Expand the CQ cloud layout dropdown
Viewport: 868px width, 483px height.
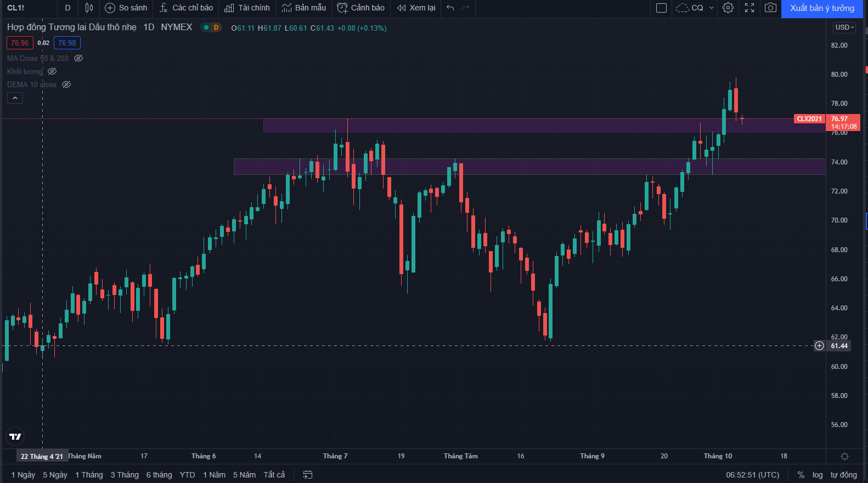tap(712, 8)
